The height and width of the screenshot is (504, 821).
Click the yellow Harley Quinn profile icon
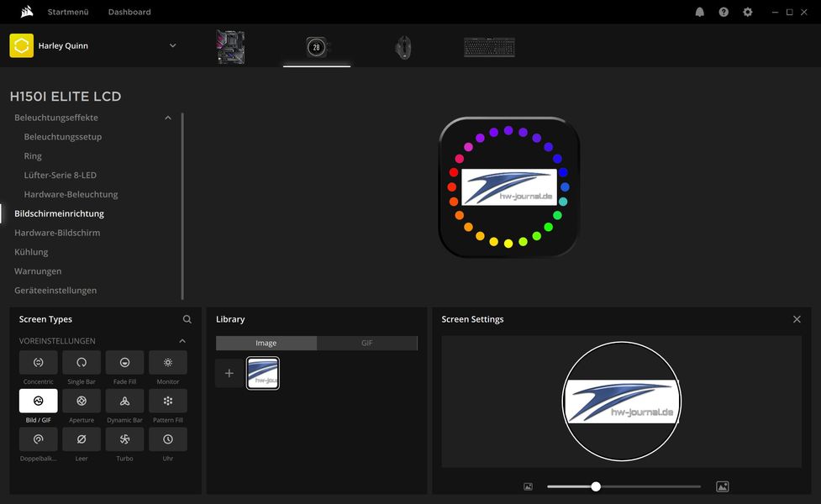point(22,45)
